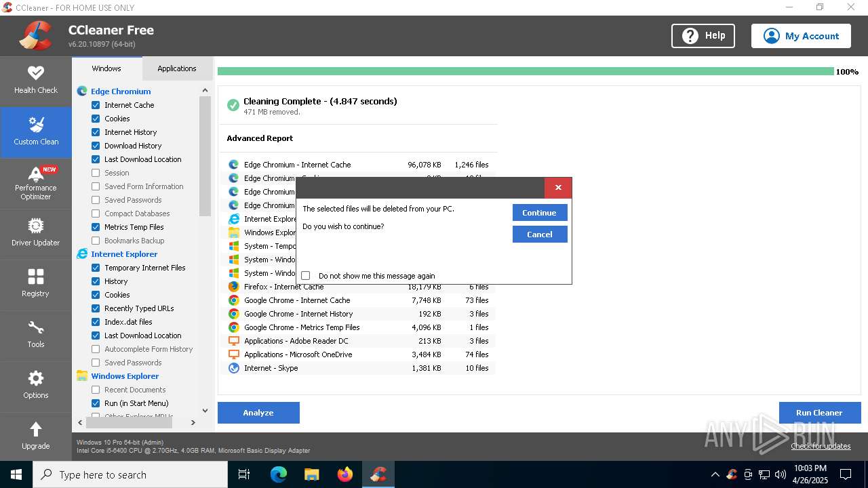Collapse the Internet Explorer tree group

(x=124, y=253)
